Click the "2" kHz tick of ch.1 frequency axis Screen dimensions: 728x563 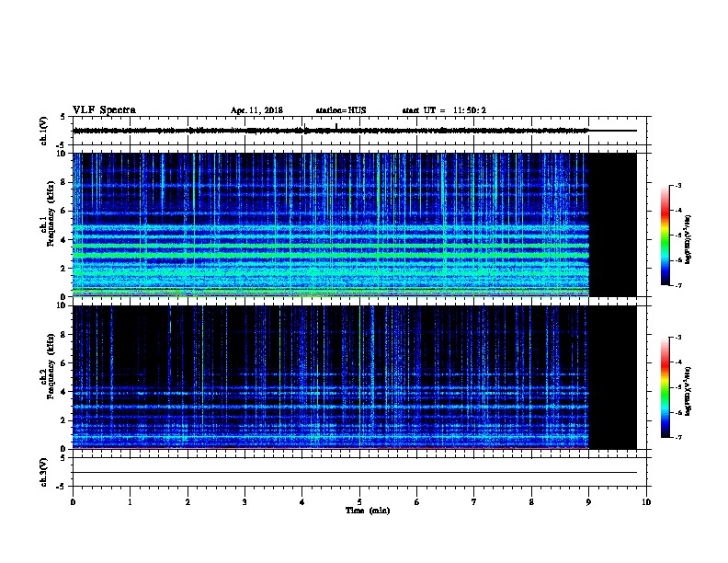tap(65, 268)
